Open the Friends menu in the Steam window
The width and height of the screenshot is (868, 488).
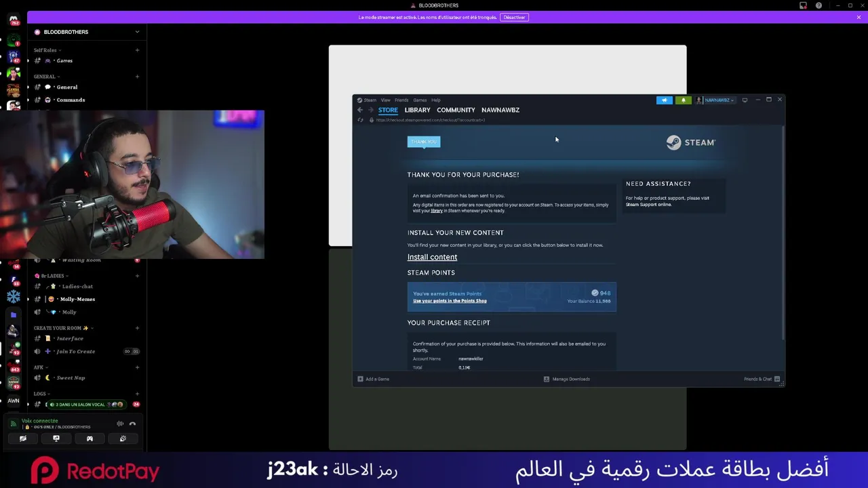[x=401, y=100]
